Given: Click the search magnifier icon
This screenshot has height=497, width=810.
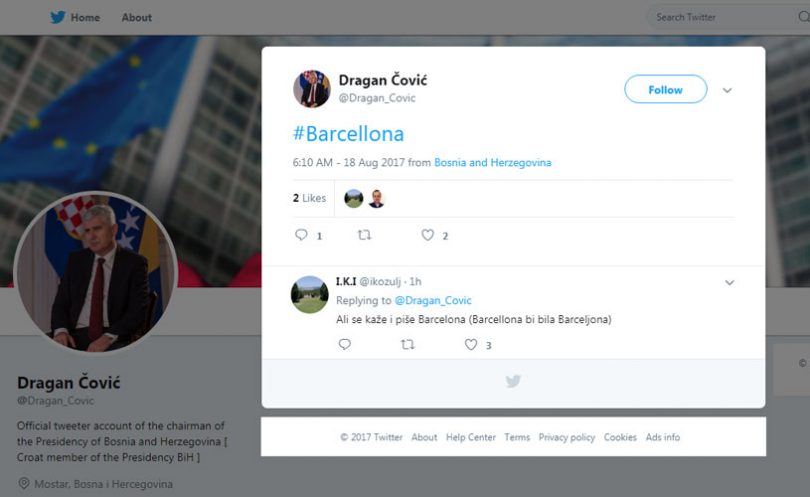Looking at the screenshot, I should [803, 17].
